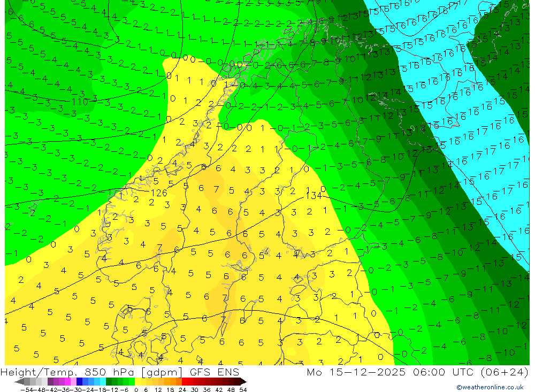Click the map title 'Height/Temp. 850 hPa [gdpm] GFS ENS'

click(x=120, y=372)
